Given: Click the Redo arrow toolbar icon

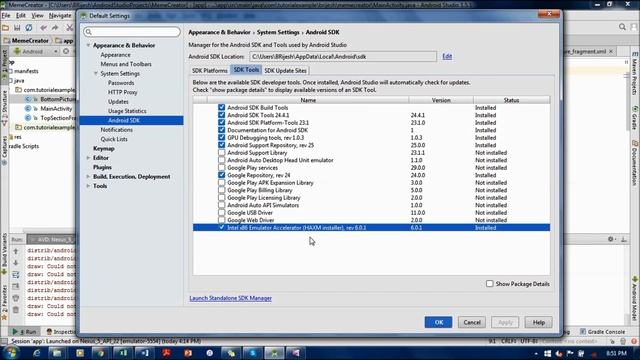Looking at the screenshot, I should [55, 28].
